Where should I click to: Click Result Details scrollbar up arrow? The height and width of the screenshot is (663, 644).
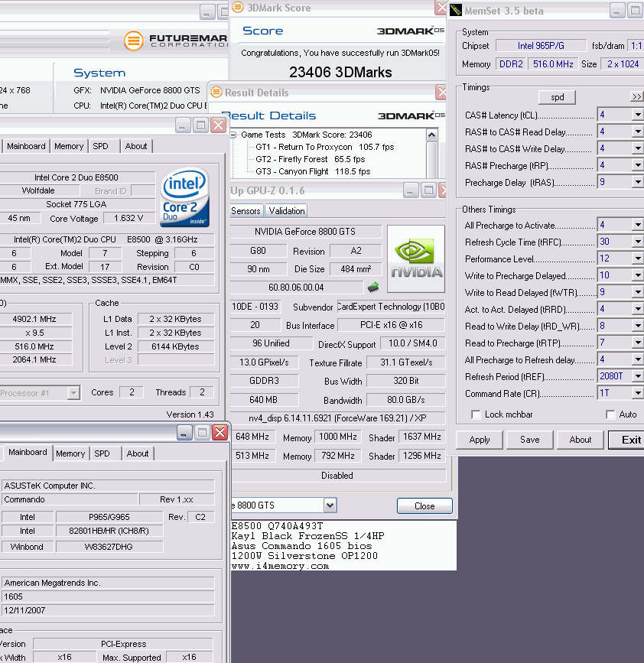pyautogui.click(x=431, y=135)
